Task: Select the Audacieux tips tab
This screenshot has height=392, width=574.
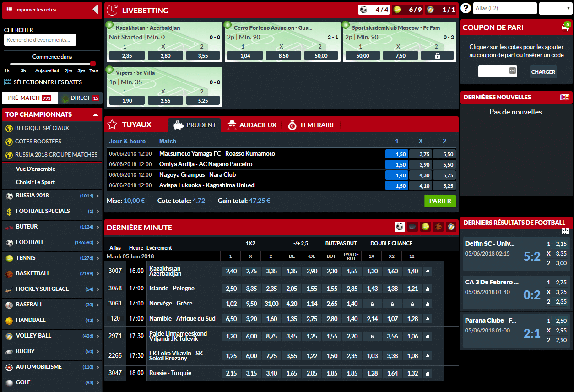Action: pos(252,125)
